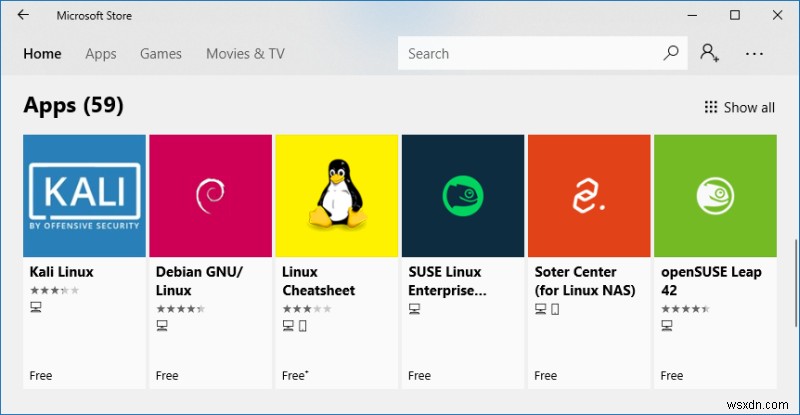Go back with the back arrow
The height and width of the screenshot is (415, 800).
(x=23, y=15)
